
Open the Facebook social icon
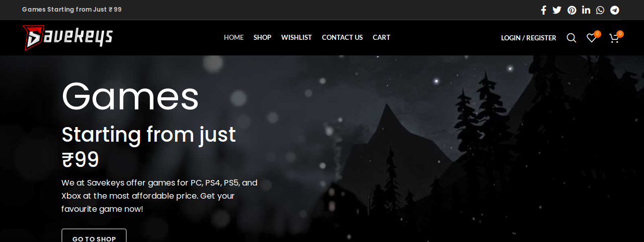tap(543, 10)
